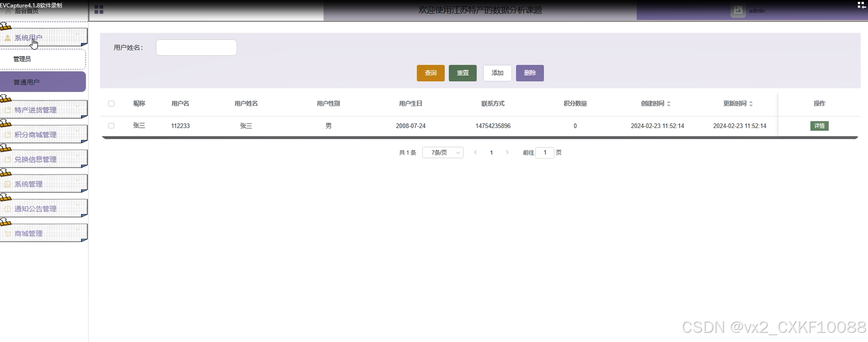This screenshot has width=868, height=342.
Task: Expand the 系统管理 menu chevron
Action: point(77,180)
